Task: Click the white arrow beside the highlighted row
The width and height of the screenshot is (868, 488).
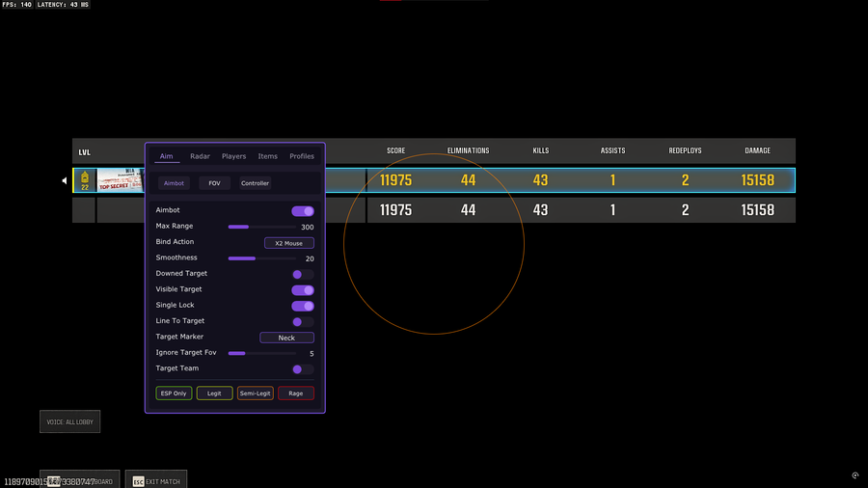Action: 65,180
